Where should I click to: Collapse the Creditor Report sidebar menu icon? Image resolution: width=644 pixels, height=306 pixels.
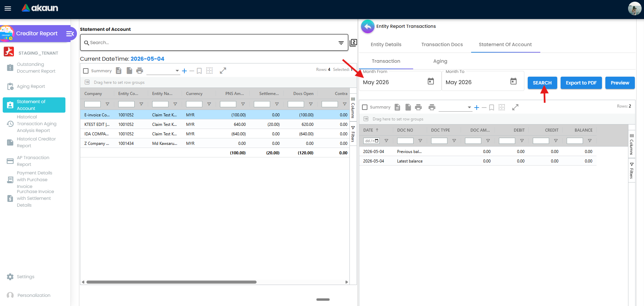pyautogui.click(x=70, y=34)
